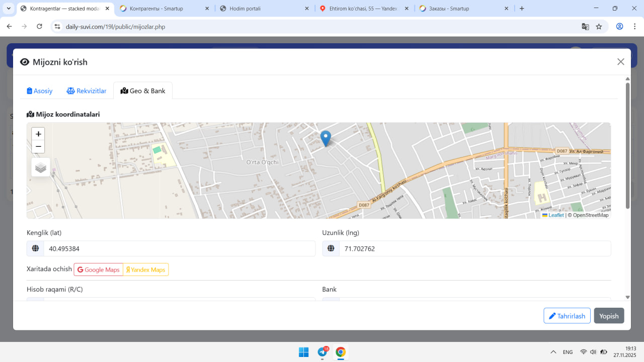Open location in Google Maps

tap(99, 270)
